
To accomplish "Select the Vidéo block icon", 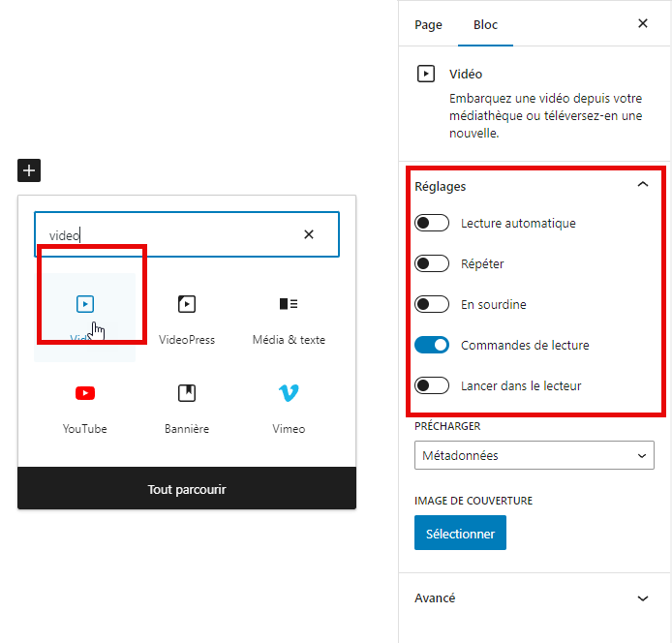I will pos(85,304).
